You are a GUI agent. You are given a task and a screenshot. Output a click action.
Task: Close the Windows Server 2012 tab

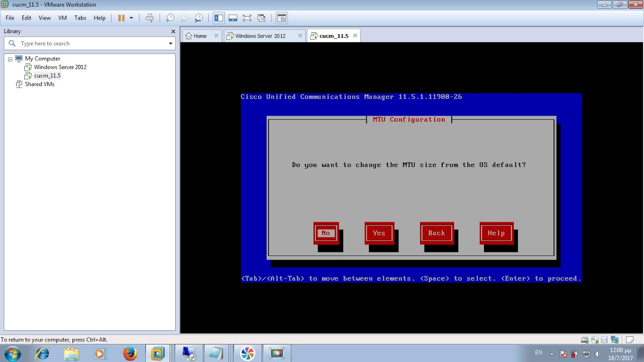[x=300, y=36]
